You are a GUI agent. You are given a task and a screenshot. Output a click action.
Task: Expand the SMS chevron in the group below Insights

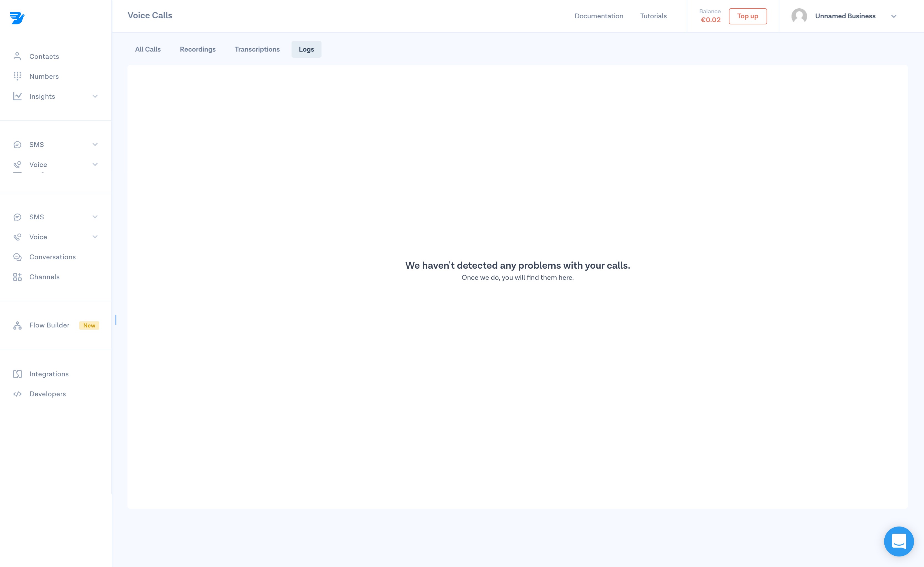(x=95, y=144)
